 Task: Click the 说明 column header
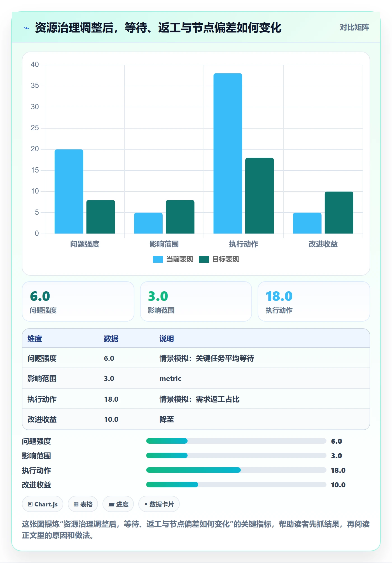click(167, 339)
